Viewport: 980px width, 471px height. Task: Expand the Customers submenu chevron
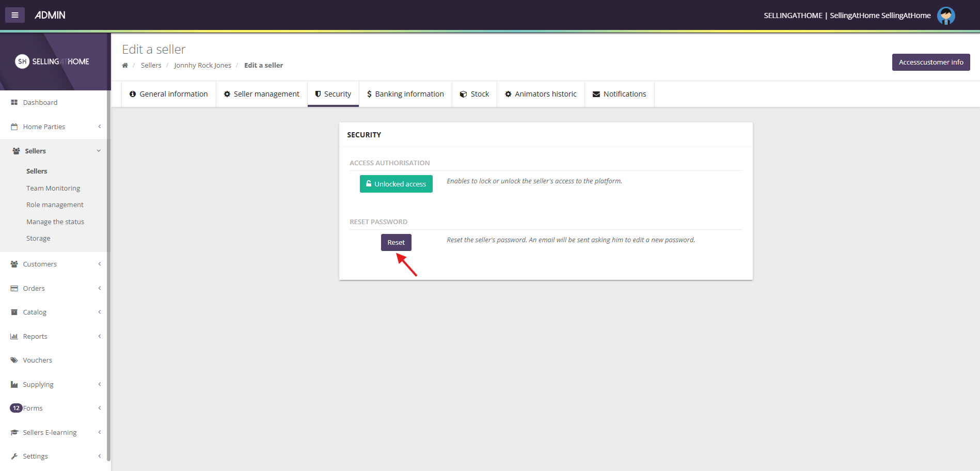tap(100, 264)
